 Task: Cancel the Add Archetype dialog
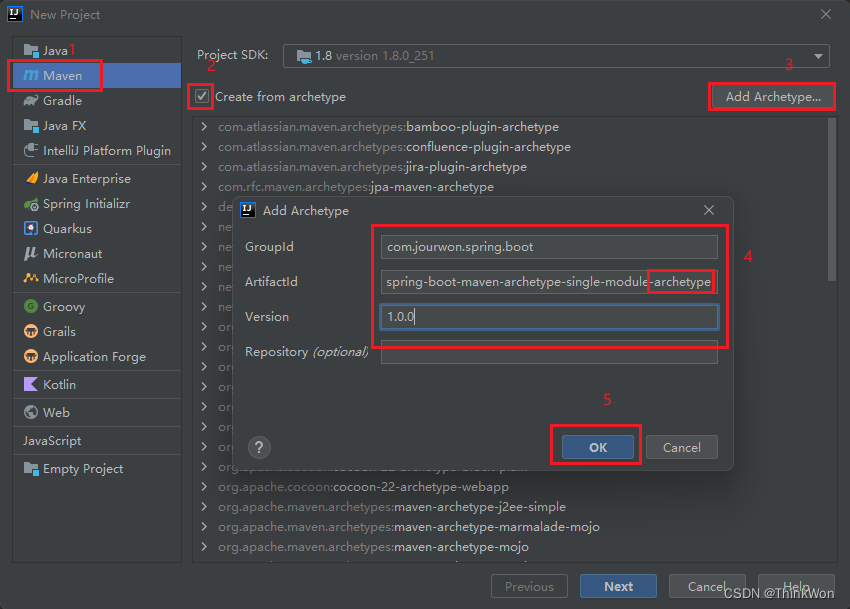[681, 447]
